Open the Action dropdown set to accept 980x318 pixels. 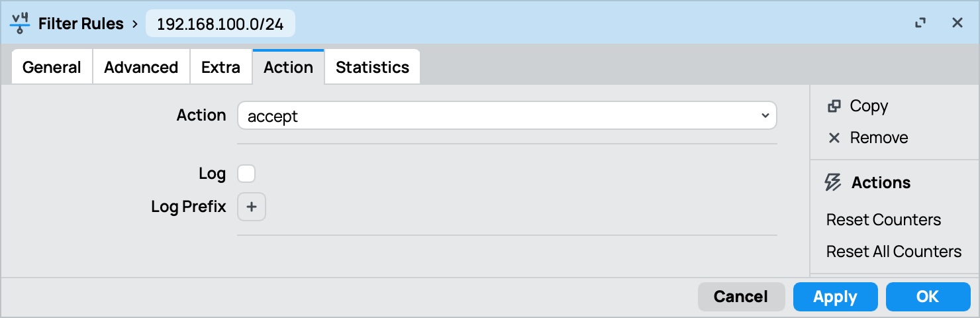point(507,116)
